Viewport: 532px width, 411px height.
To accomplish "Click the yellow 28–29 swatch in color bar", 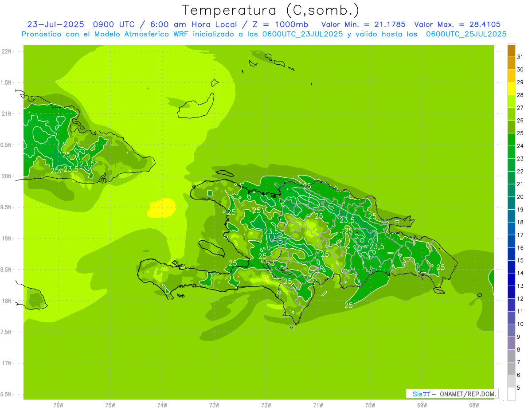I will pos(511,89).
